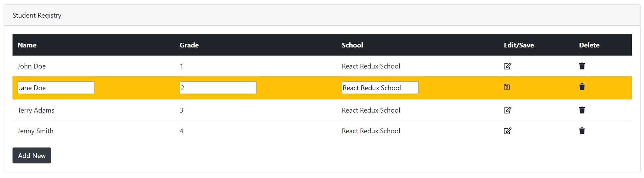The height and width of the screenshot is (178, 644).
Task: Select the Terry Adams name cell
Action: coord(36,110)
